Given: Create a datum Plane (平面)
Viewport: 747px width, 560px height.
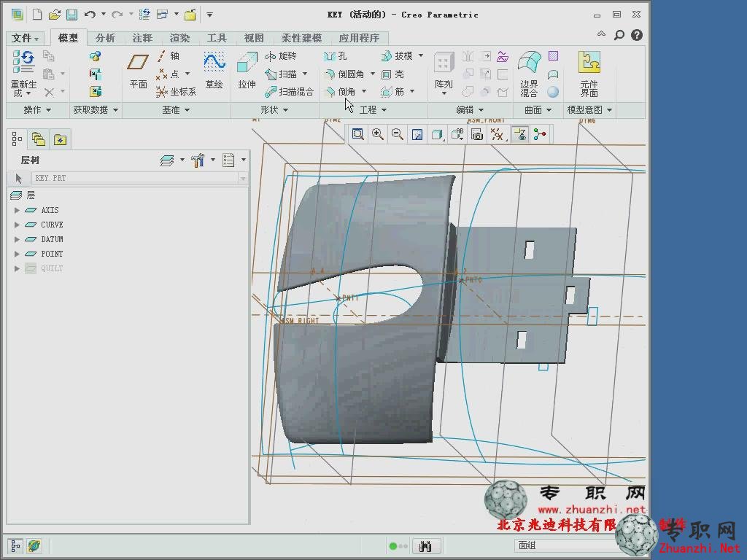Looking at the screenshot, I should click(138, 71).
